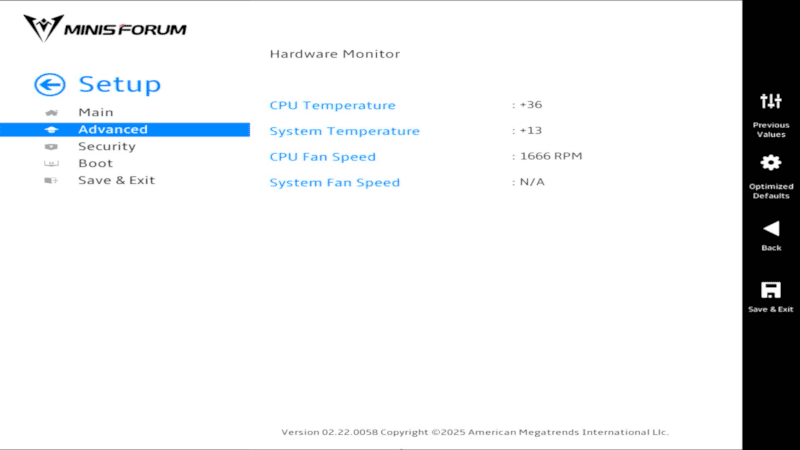Click the Setup heading text

tap(119, 85)
